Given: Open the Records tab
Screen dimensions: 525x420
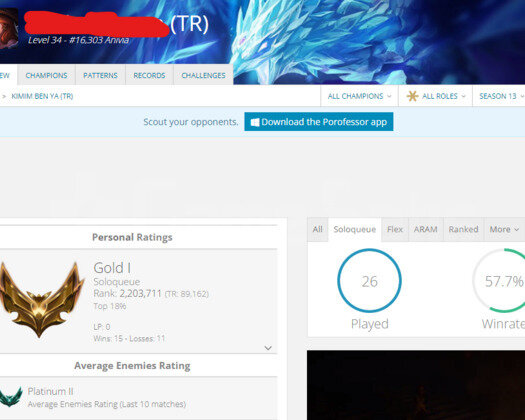Looking at the screenshot, I should click(x=149, y=75).
